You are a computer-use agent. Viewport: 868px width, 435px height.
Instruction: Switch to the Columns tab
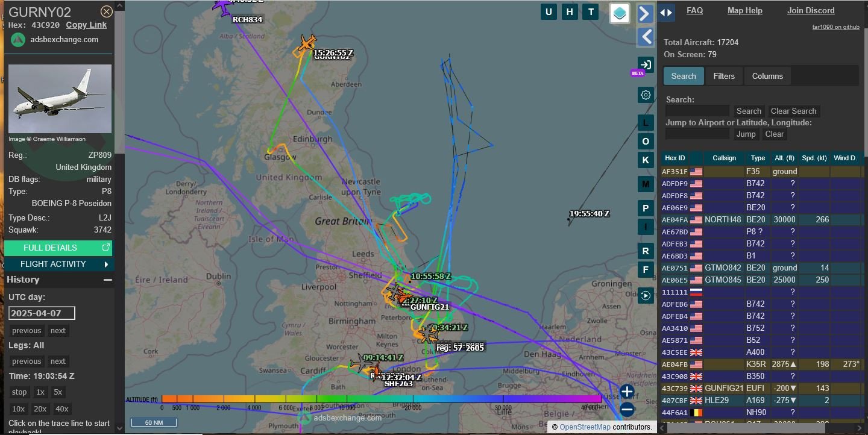click(767, 76)
